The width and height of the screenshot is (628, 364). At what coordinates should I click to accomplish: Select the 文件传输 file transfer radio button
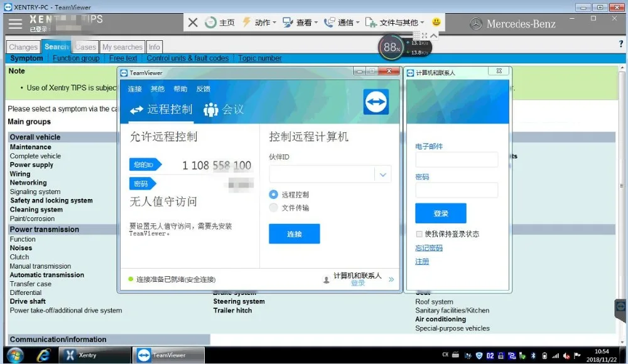(x=273, y=208)
